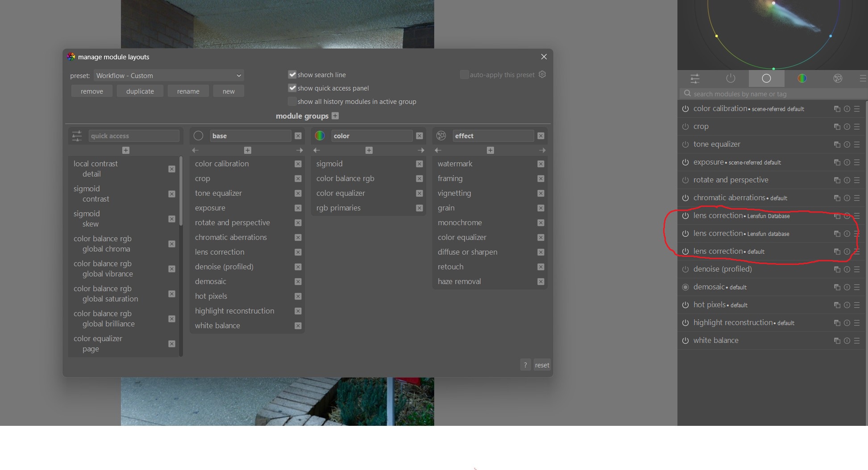Image resolution: width=868 pixels, height=470 pixels.
Task: Click the quick access sliders icon
Action: coord(76,136)
